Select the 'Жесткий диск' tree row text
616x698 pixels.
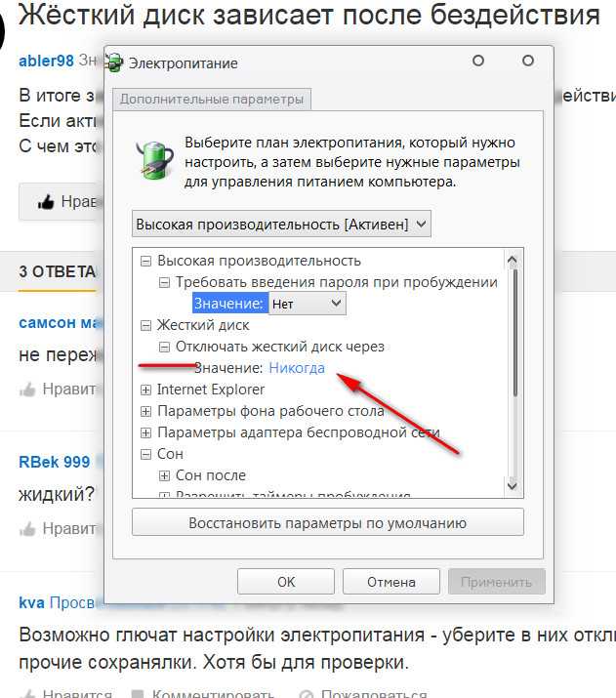203,325
